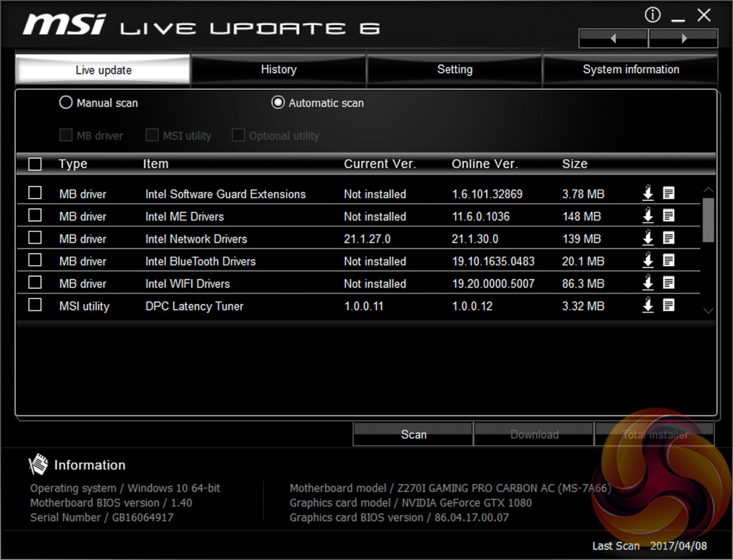
Task: Check the box for Intel WIFI Drivers
Action: [x=35, y=283]
